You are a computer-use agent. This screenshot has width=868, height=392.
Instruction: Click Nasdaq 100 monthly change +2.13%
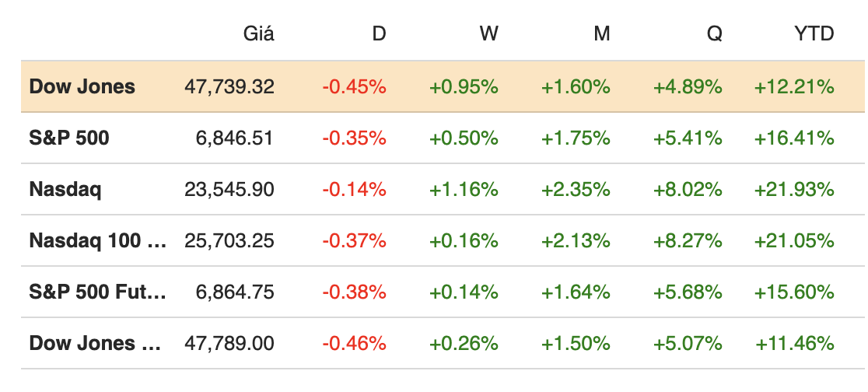[576, 240]
